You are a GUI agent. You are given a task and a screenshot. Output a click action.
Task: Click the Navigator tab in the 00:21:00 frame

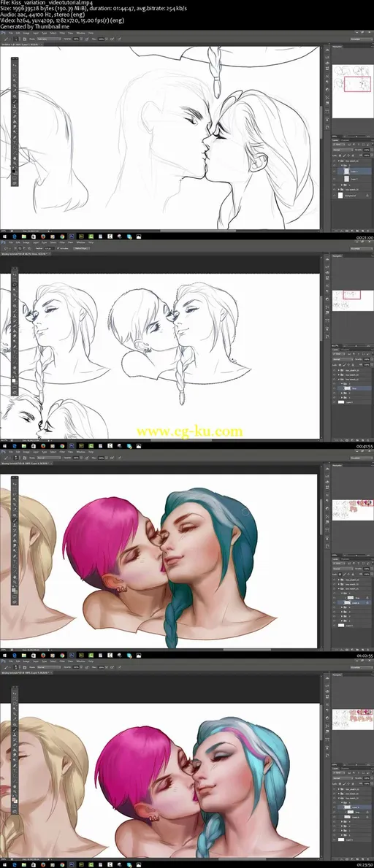pos(337,47)
